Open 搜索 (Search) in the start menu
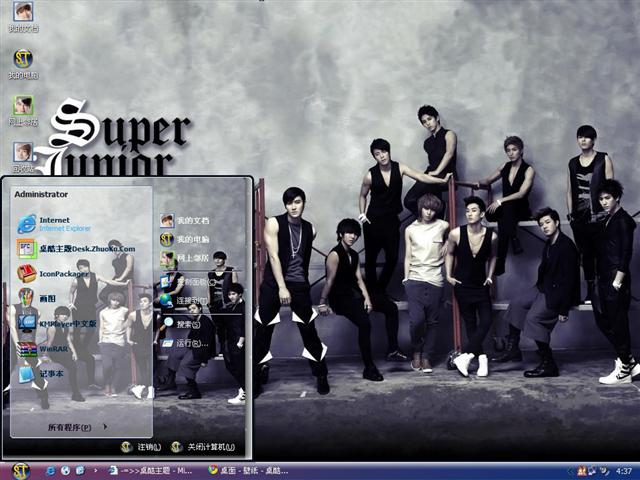The width and height of the screenshot is (640, 480). 181,324
